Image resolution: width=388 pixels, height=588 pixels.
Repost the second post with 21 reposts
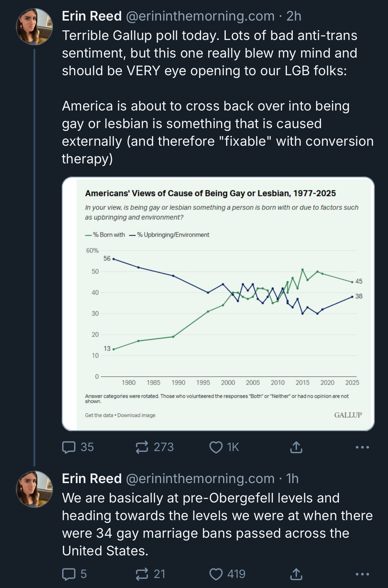click(142, 574)
